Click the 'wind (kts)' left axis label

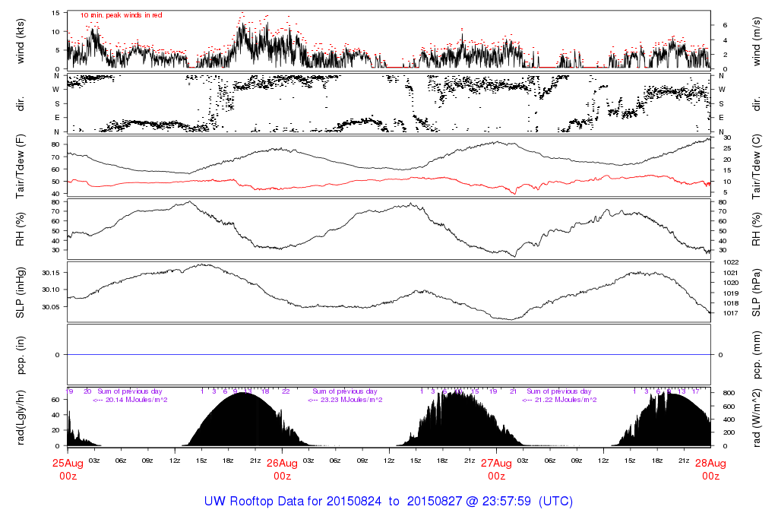coord(21,40)
